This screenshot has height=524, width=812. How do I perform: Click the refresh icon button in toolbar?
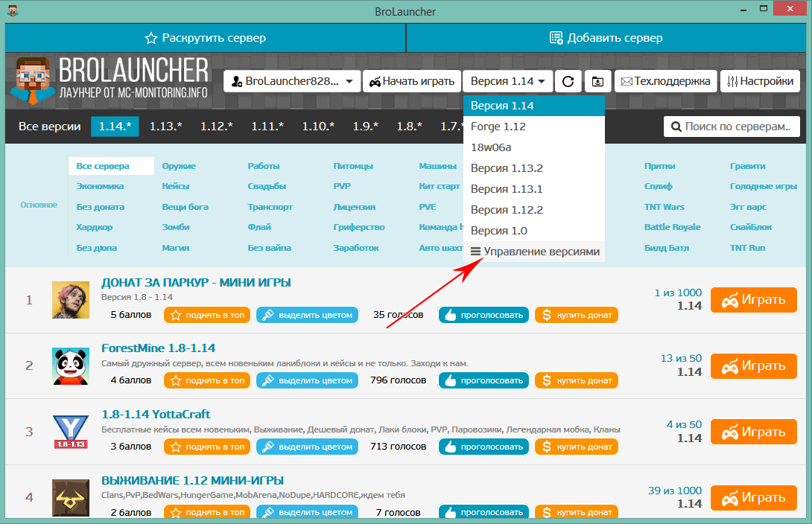tap(568, 81)
